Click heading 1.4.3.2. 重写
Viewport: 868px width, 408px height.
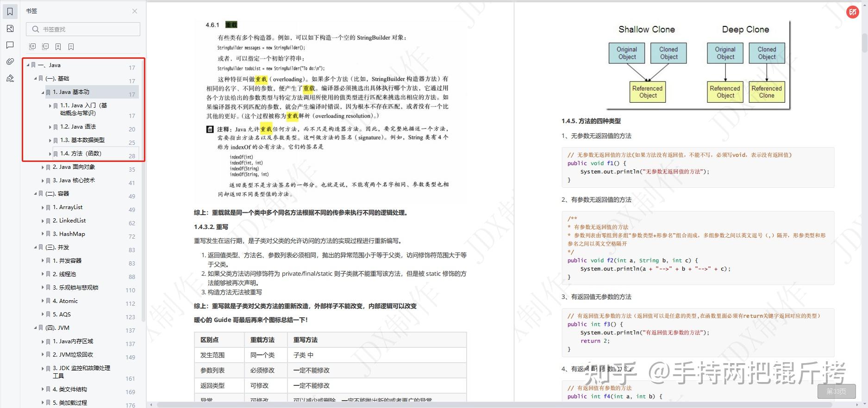click(211, 227)
